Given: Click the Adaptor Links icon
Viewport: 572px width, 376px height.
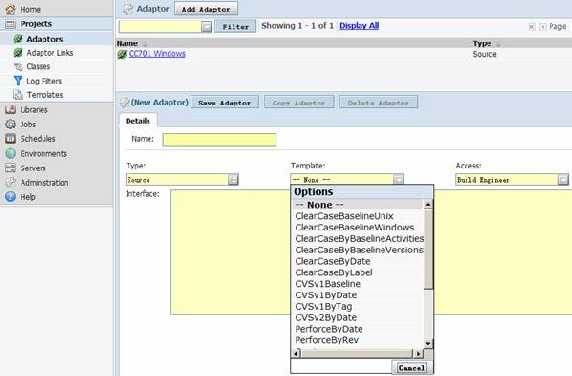Looking at the screenshot, I should point(18,53).
